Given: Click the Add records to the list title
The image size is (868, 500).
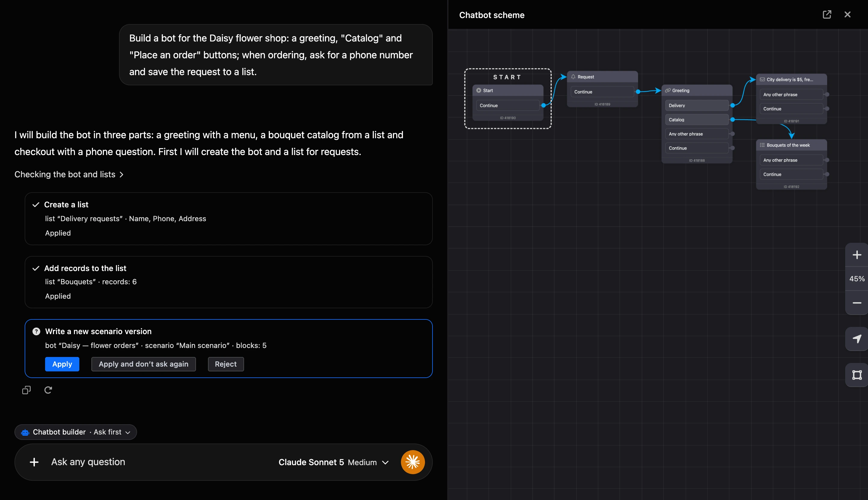Looking at the screenshot, I should pos(85,269).
